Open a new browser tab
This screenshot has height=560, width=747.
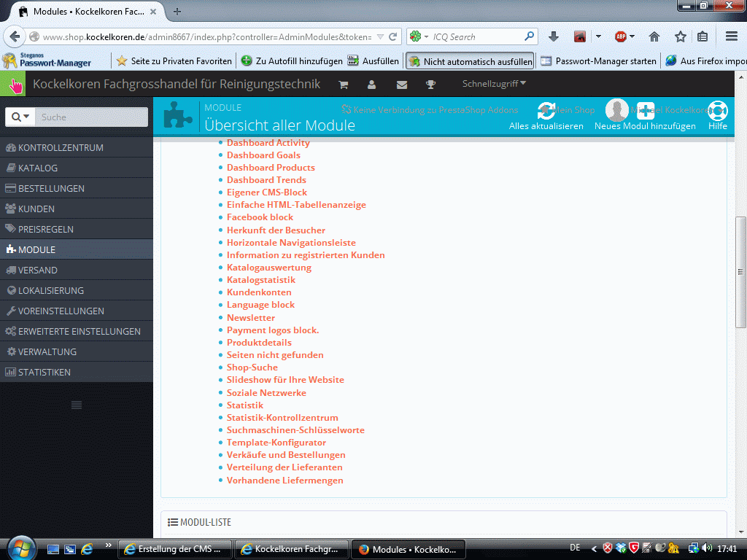pos(177,12)
